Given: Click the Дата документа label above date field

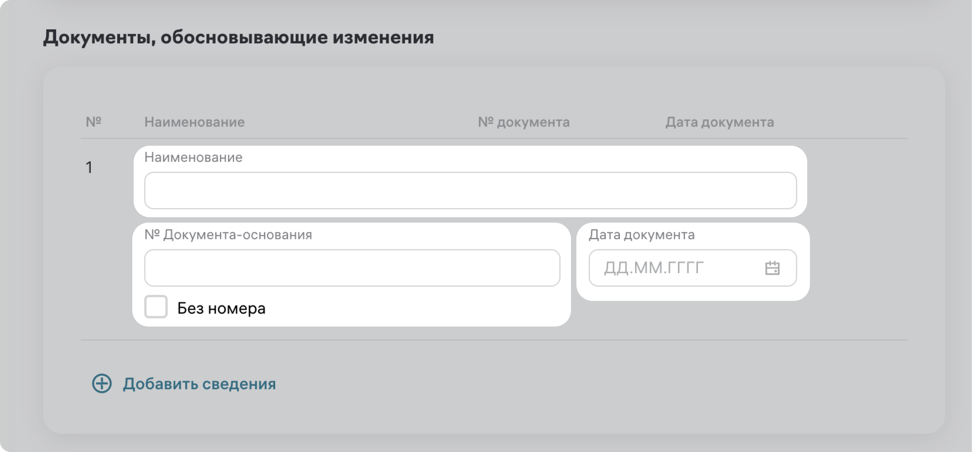Looking at the screenshot, I should coord(642,234).
